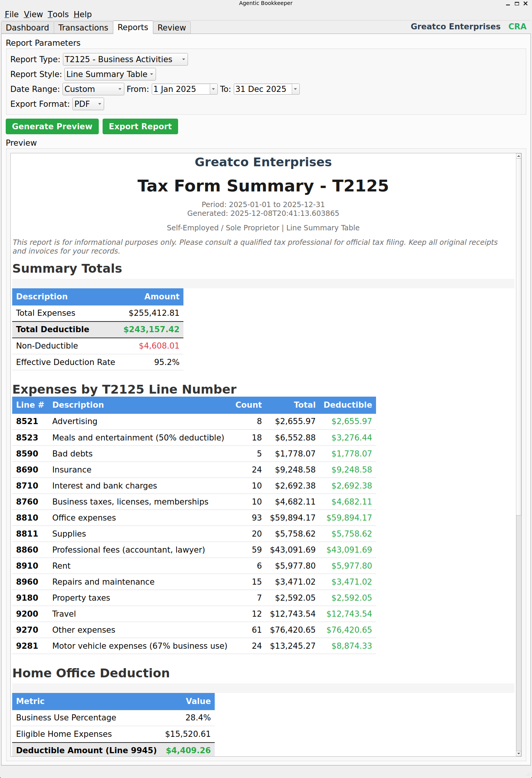
Task: Click Travel total '$12,743.54'
Action: pyautogui.click(x=293, y=614)
